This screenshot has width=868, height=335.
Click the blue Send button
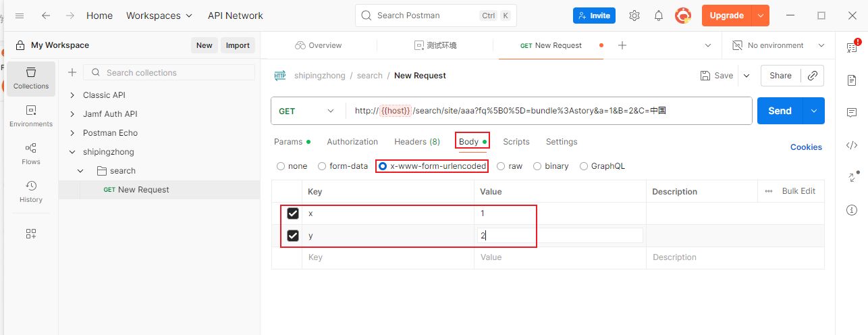coord(779,111)
